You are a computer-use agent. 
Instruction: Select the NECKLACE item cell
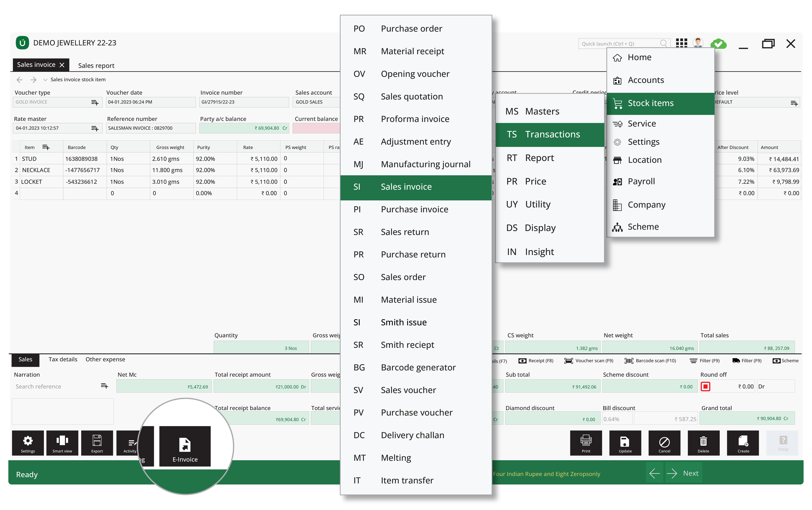point(41,170)
